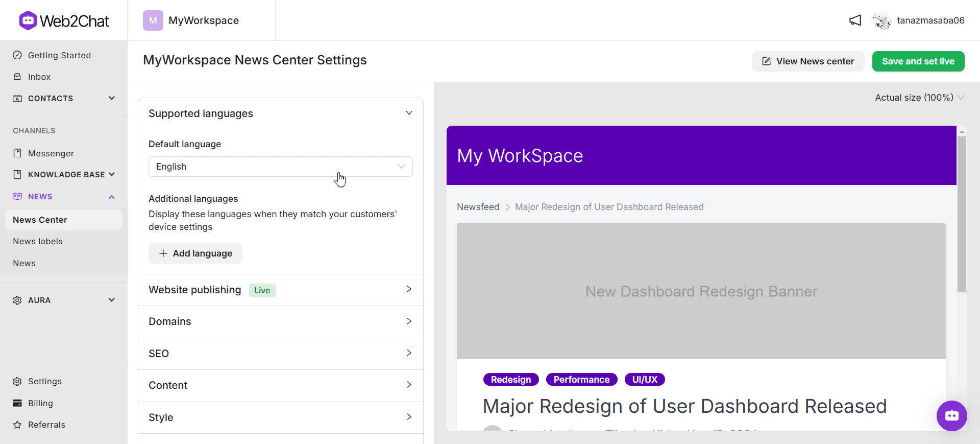This screenshot has width=980, height=444.
Task: Open the Actual size (100%) zoom dropdown
Action: click(920, 98)
